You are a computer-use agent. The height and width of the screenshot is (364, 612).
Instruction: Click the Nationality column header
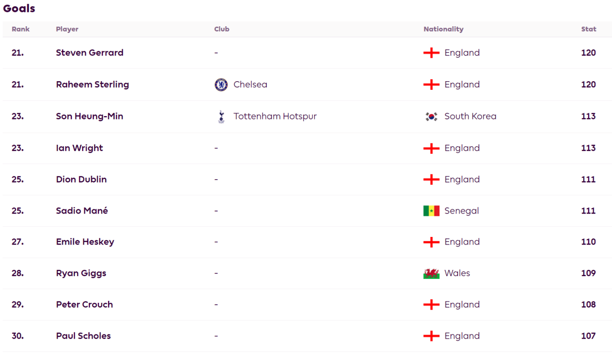[x=443, y=29]
